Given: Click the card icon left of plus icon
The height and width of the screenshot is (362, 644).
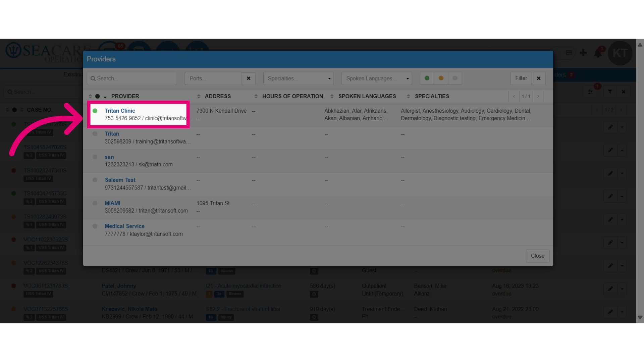Looking at the screenshot, I should click(x=569, y=53).
